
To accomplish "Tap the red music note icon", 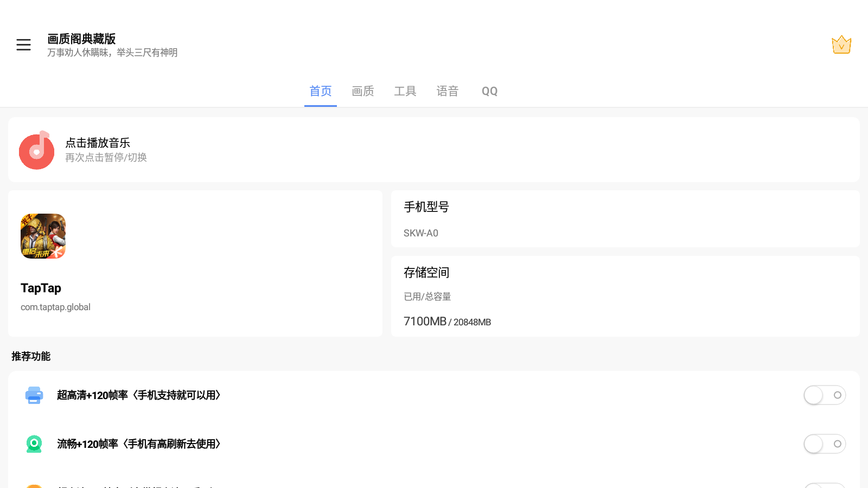I will click(x=37, y=150).
